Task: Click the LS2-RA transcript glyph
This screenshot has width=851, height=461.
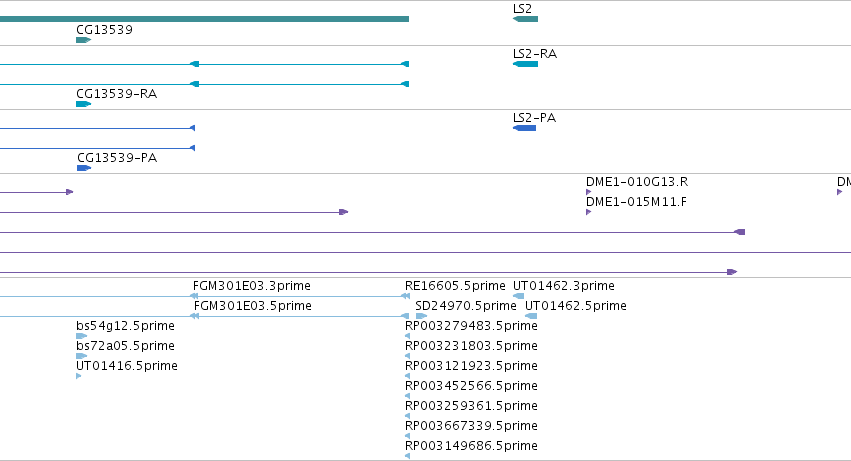Action: point(525,64)
